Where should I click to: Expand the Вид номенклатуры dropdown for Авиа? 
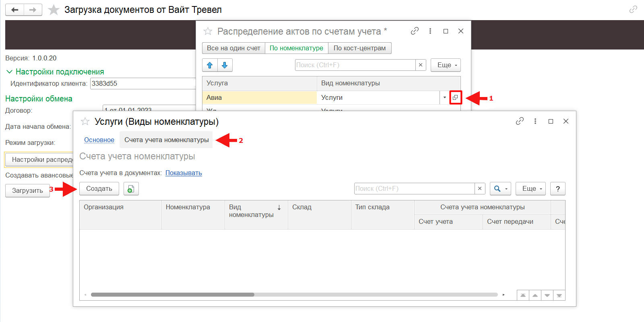[444, 97]
